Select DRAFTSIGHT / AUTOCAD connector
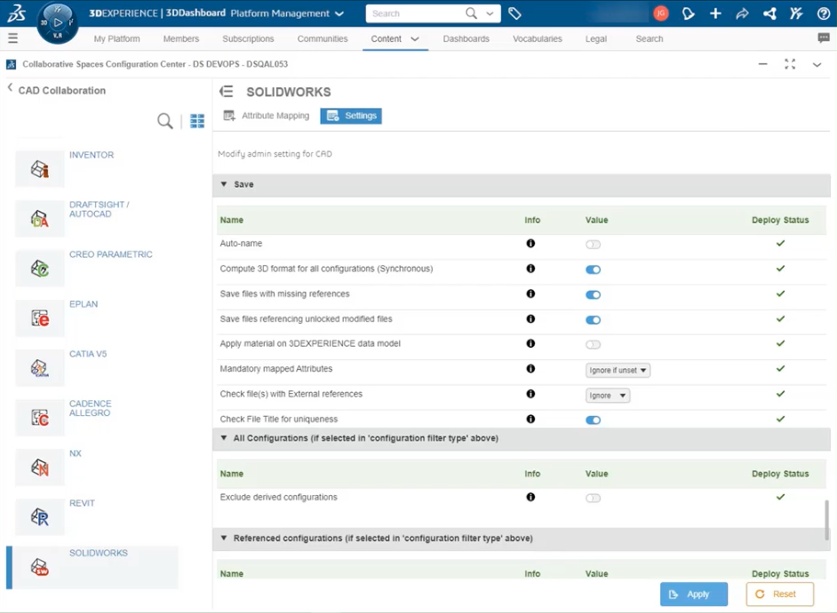The image size is (837, 613). (x=40, y=219)
